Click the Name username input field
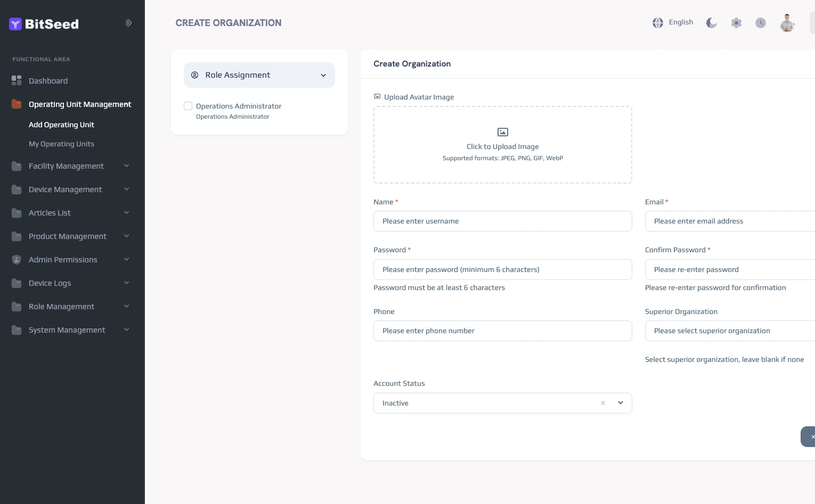The image size is (815, 504). 503,221
